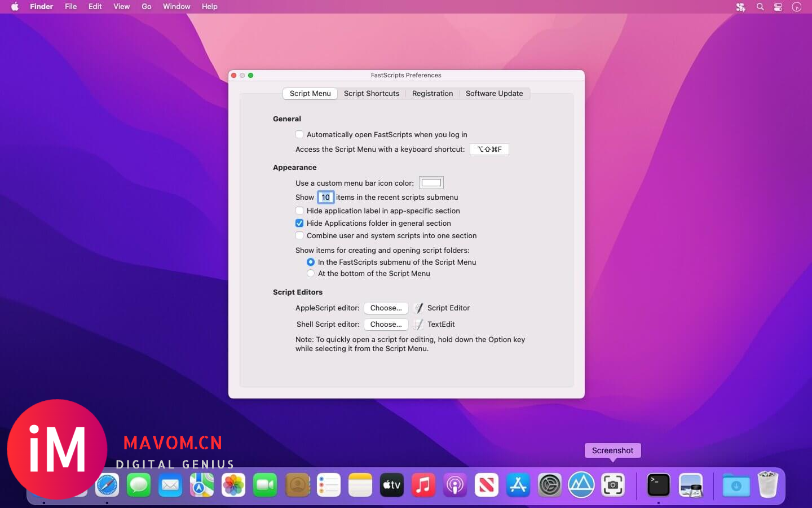
Task: Open the Downloads folder in the Dock
Action: click(x=736, y=485)
